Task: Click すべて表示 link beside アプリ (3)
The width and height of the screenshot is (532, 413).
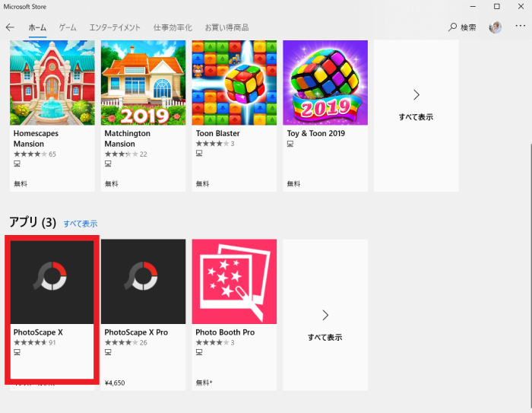Action: tap(81, 224)
